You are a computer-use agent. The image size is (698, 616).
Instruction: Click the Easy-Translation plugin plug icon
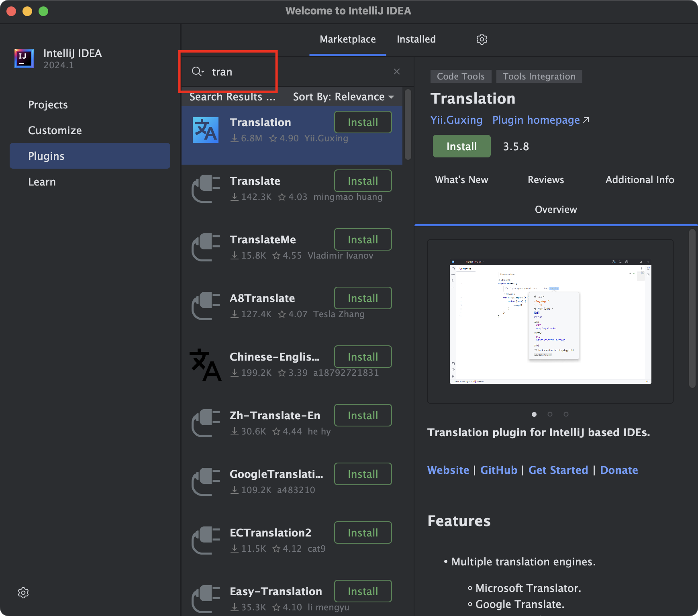pos(206,599)
